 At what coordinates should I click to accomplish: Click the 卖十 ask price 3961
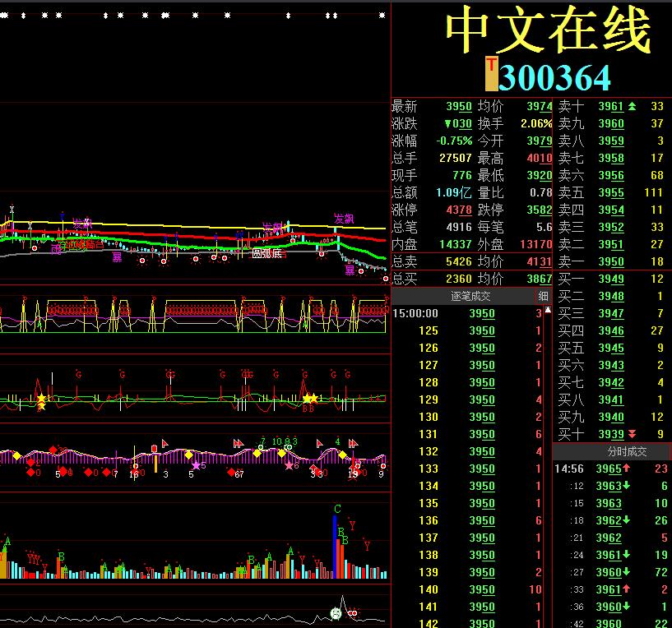pyautogui.click(x=610, y=106)
